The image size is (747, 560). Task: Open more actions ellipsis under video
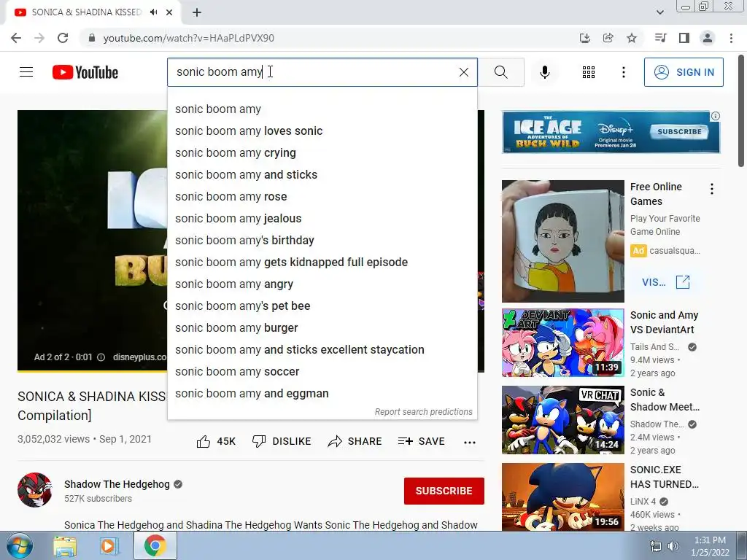470,443
